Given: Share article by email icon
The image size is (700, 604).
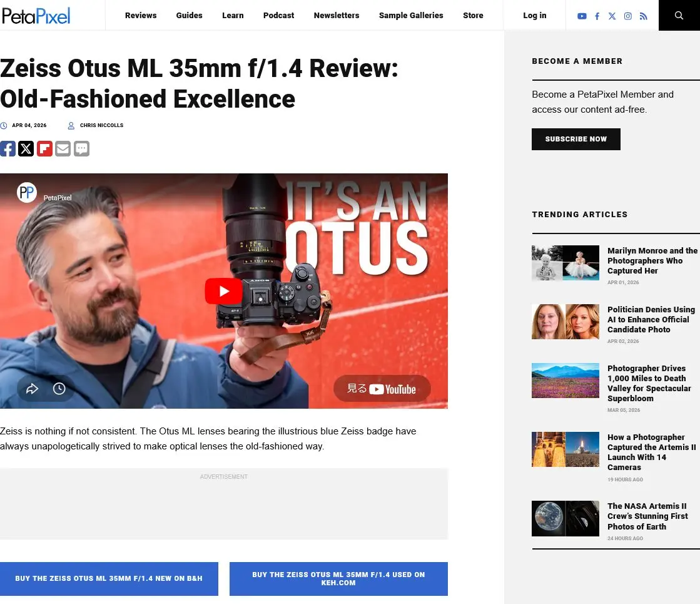Looking at the screenshot, I should pos(63,148).
